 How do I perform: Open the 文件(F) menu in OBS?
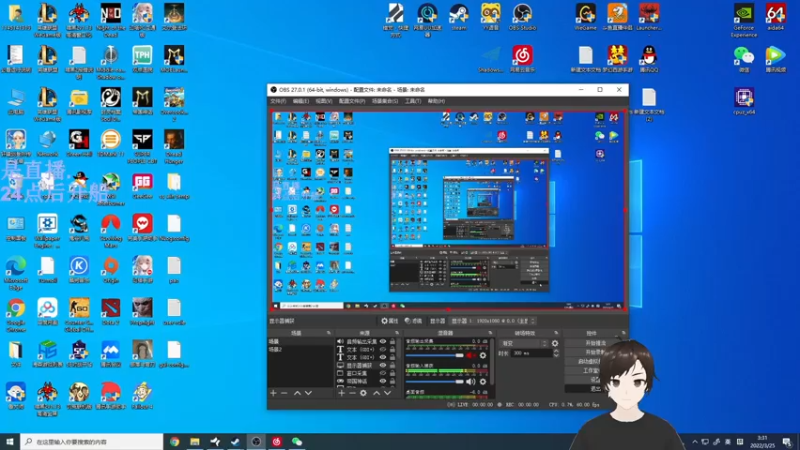point(278,101)
